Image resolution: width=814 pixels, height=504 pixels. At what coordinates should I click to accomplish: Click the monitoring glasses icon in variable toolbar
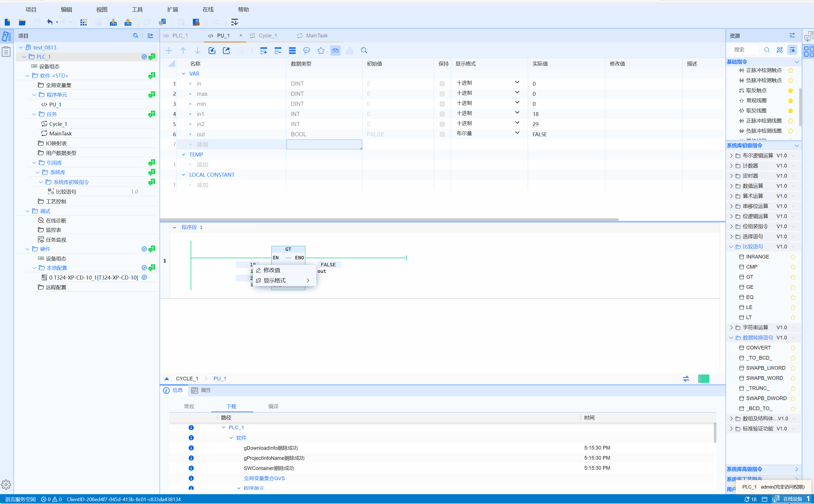pyautogui.click(x=335, y=50)
